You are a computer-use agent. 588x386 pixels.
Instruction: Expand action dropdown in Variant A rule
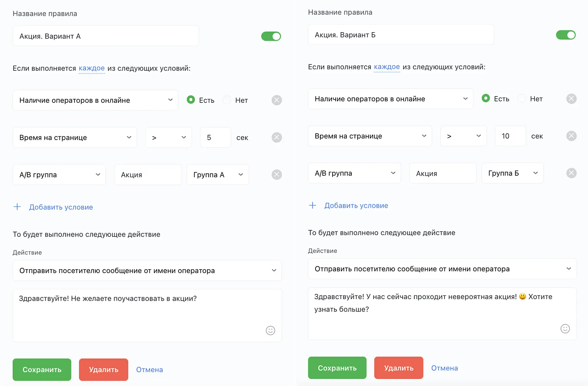click(x=147, y=270)
